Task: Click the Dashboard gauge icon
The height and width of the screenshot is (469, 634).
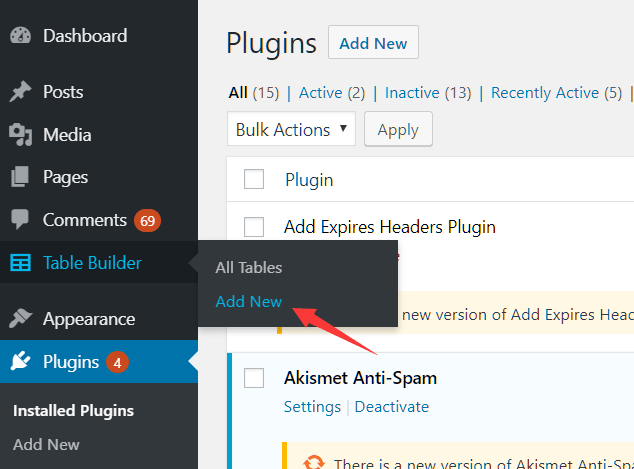Action: coord(20,36)
